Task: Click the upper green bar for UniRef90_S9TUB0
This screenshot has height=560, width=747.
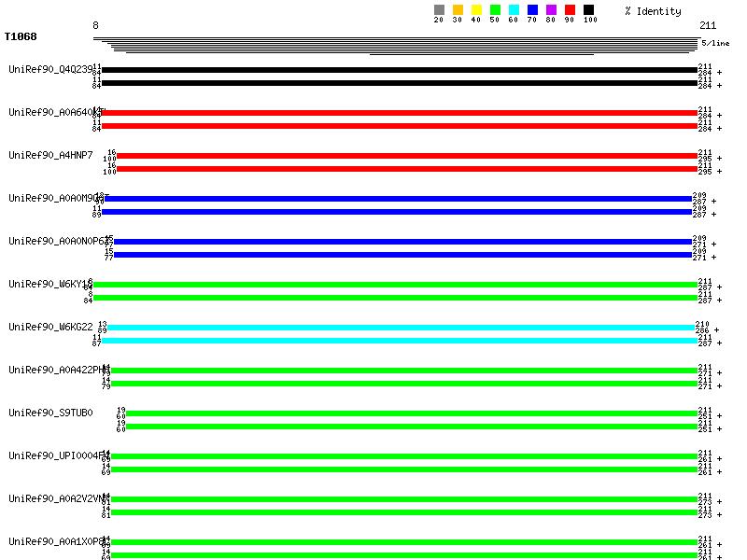Action: (x=412, y=413)
